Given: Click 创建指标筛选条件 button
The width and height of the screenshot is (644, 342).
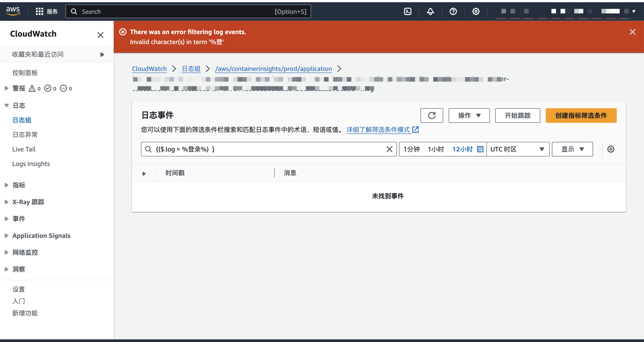Looking at the screenshot, I should coord(581,116).
